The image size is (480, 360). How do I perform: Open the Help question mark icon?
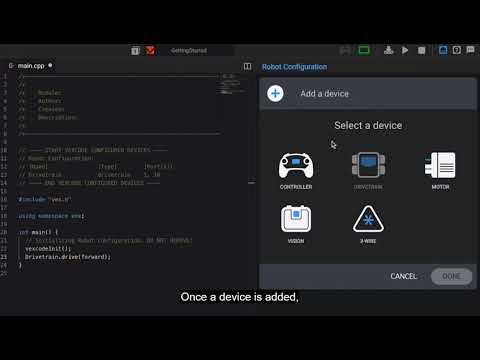[x=457, y=50]
